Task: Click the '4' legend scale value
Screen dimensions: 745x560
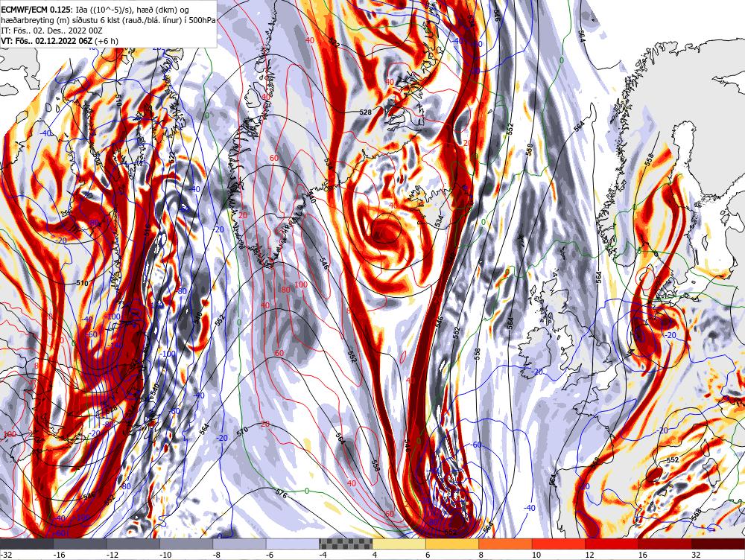Action: [x=375, y=555]
